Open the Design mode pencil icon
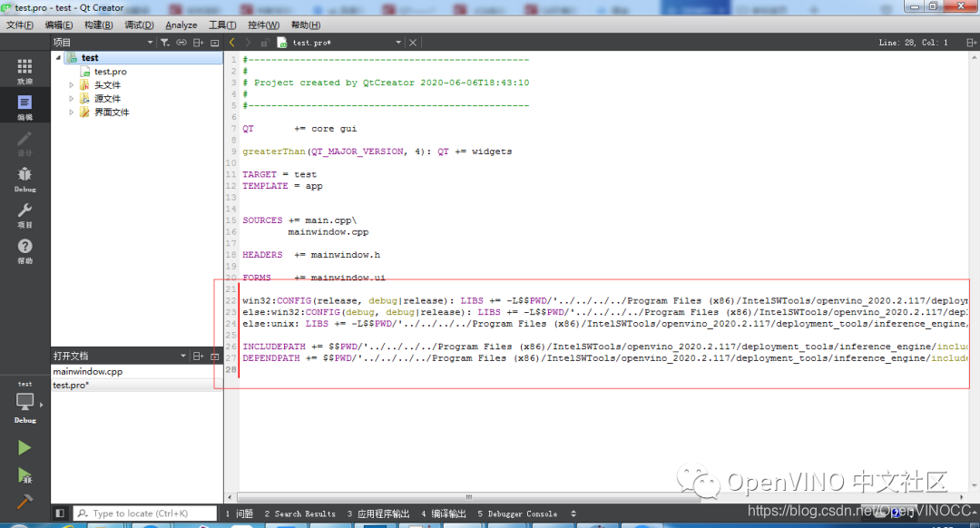 (x=25, y=143)
